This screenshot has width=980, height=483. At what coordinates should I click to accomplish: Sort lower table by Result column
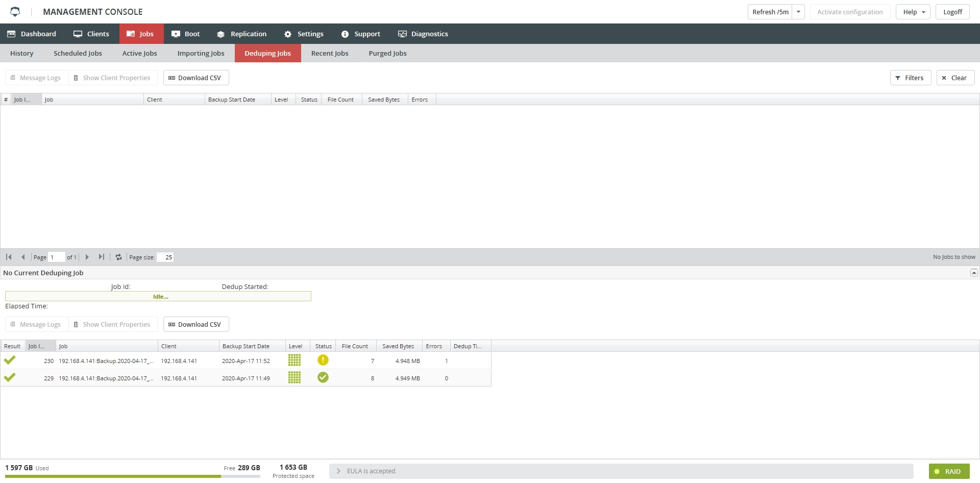(x=13, y=346)
